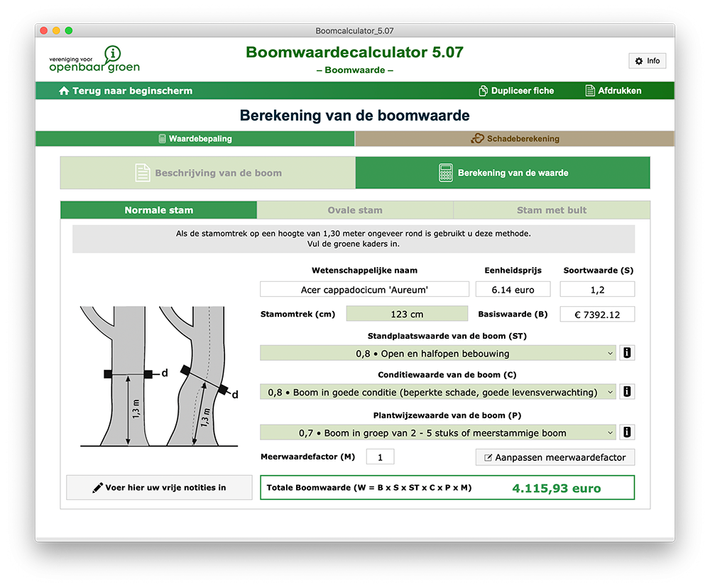This screenshot has width=710, height=588.
Task: Click the Boomwaardecalculator 5.07 heading
Action: point(354,52)
